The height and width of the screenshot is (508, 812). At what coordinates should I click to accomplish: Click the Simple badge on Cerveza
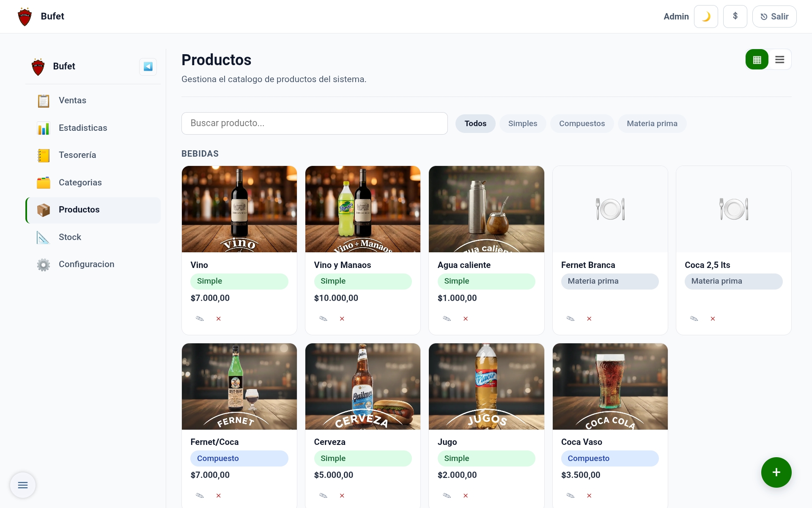[x=363, y=458]
